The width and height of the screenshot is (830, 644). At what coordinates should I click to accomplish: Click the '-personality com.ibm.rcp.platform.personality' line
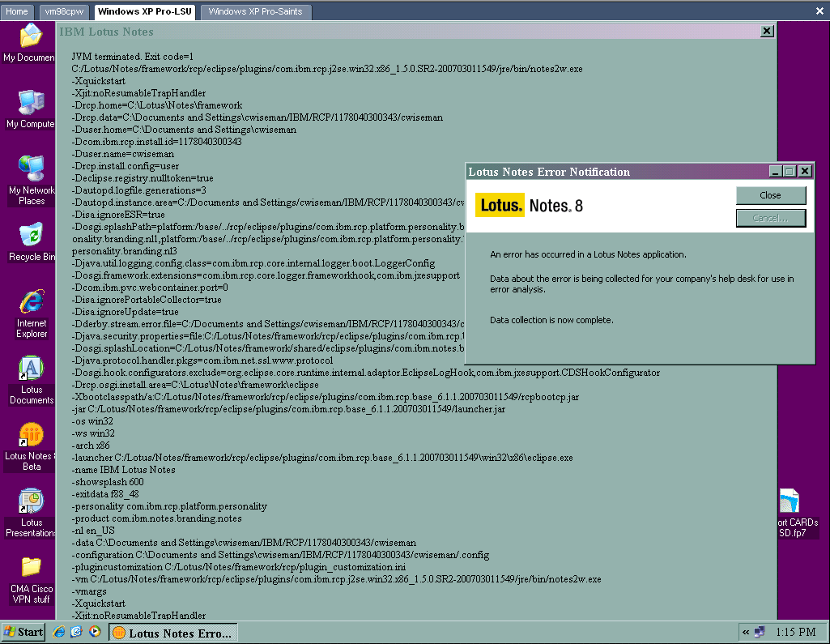tap(170, 506)
